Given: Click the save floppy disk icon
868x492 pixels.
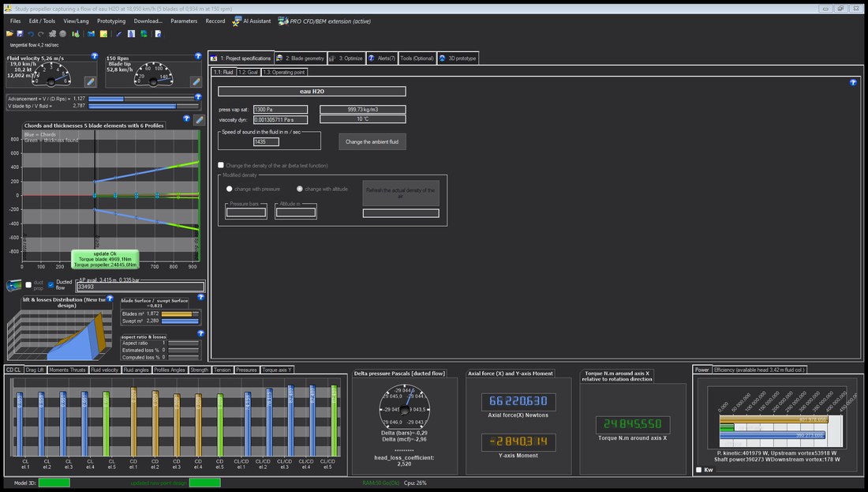Looking at the screenshot, I should 20,34.
